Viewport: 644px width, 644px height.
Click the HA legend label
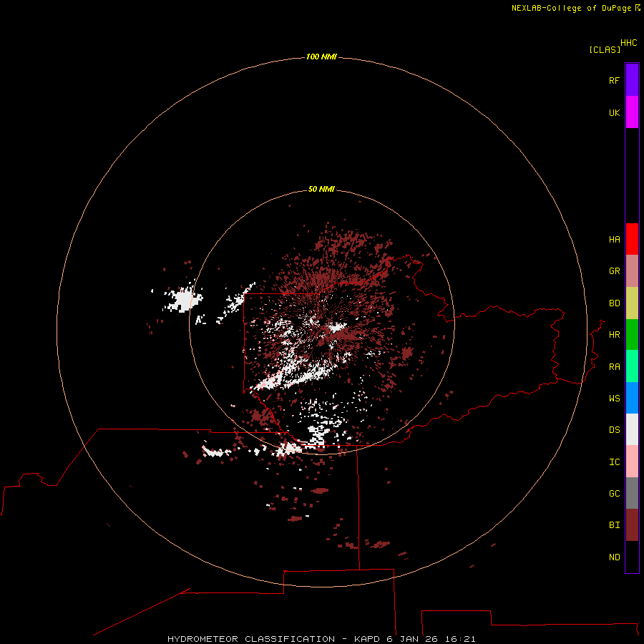[x=614, y=240]
